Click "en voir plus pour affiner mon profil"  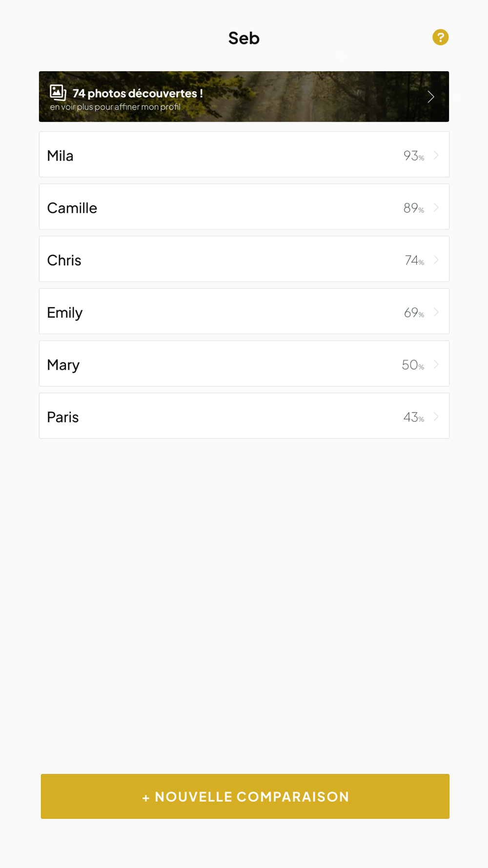[x=115, y=107]
